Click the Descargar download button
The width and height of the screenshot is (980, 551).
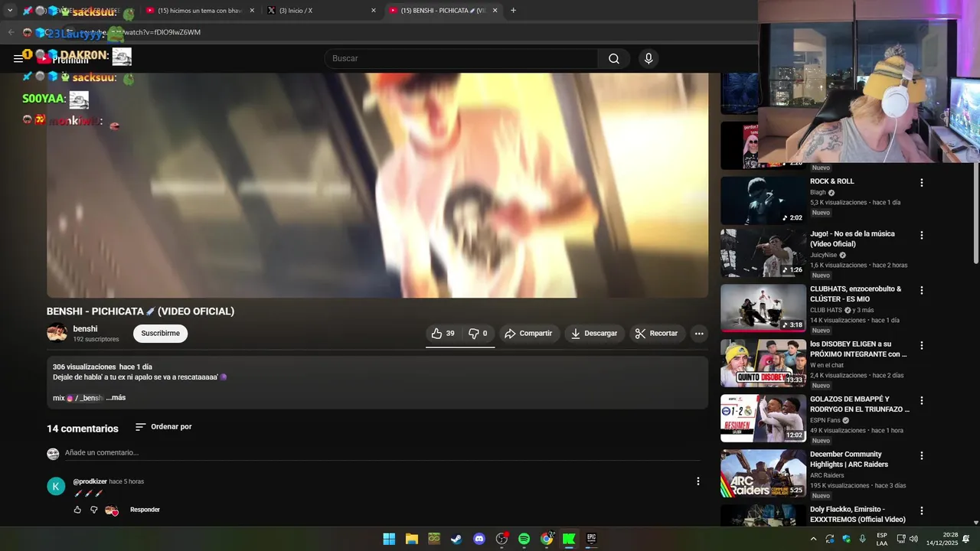[594, 334]
